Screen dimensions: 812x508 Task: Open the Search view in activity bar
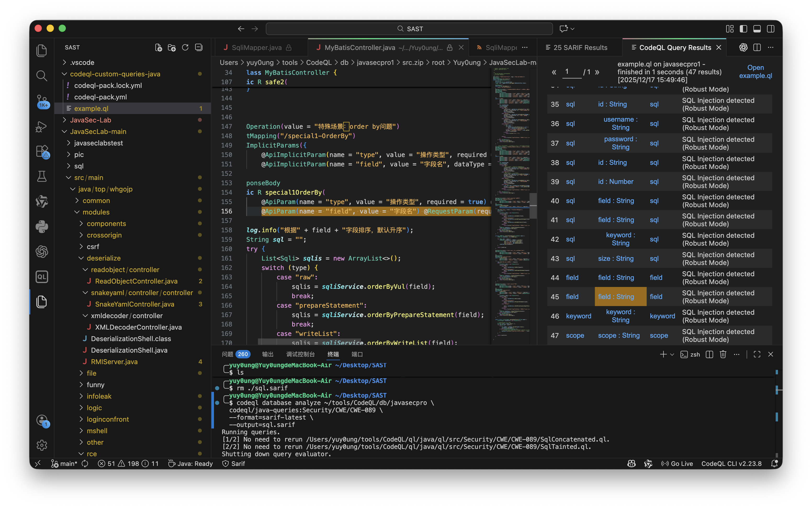42,76
